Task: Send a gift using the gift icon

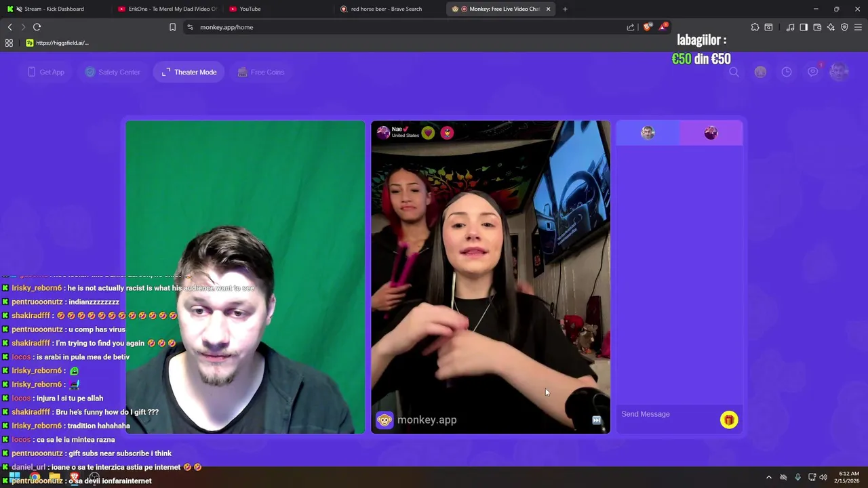Action: [729, 420]
